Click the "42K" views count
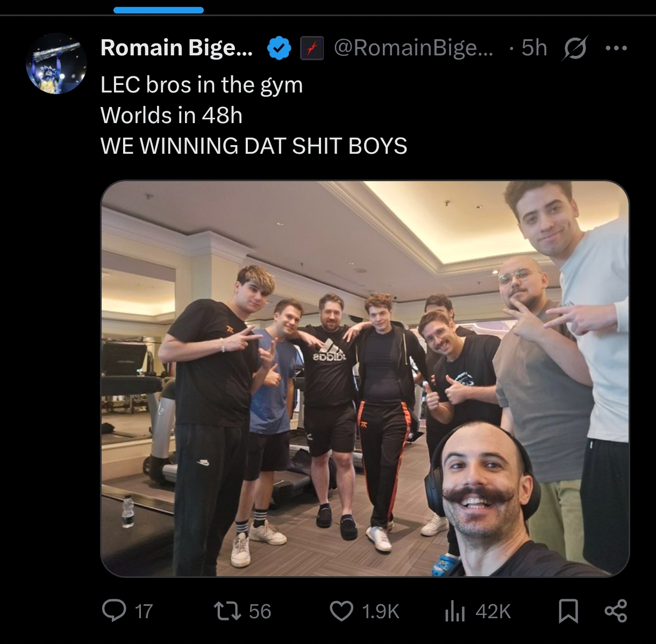The height and width of the screenshot is (644, 656). coord(493,612)
